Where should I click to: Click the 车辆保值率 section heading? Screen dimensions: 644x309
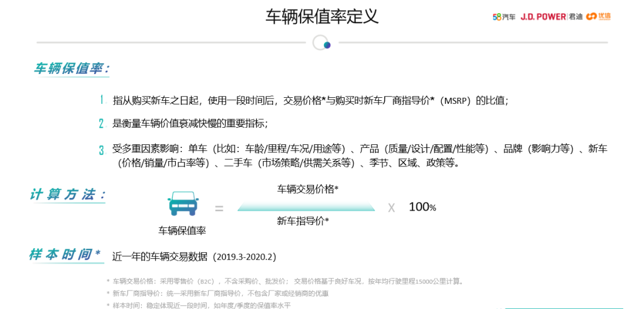click(72, 69)
